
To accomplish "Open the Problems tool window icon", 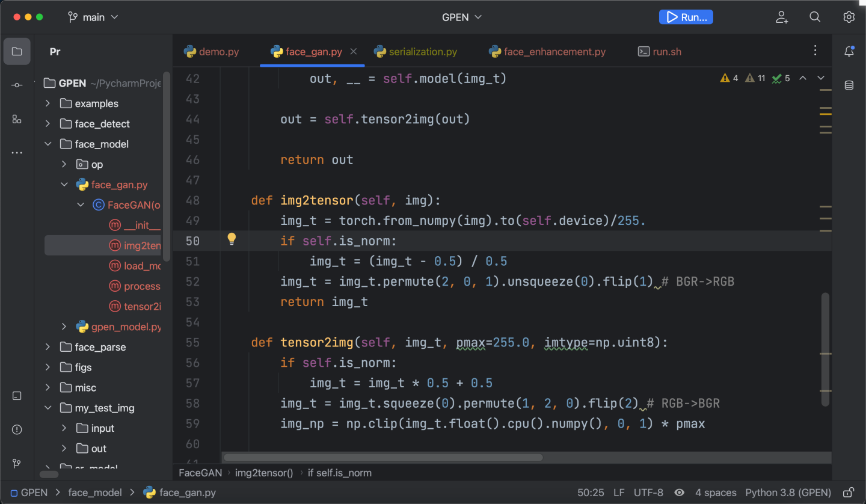I will (17, 429).
